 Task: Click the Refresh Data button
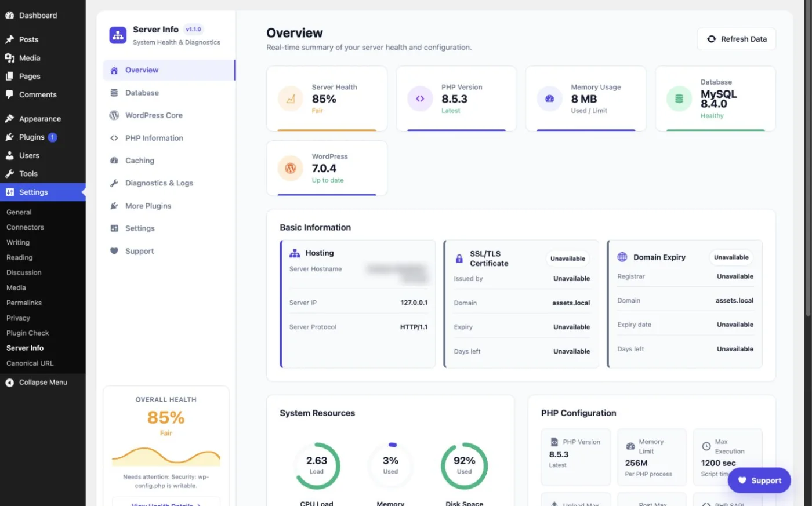[736, 39]
